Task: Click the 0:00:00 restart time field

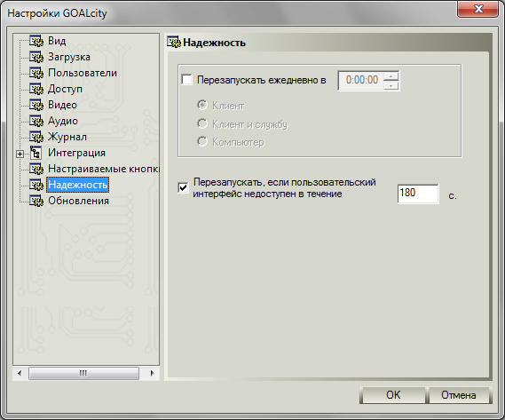Action: pos(361,80)
